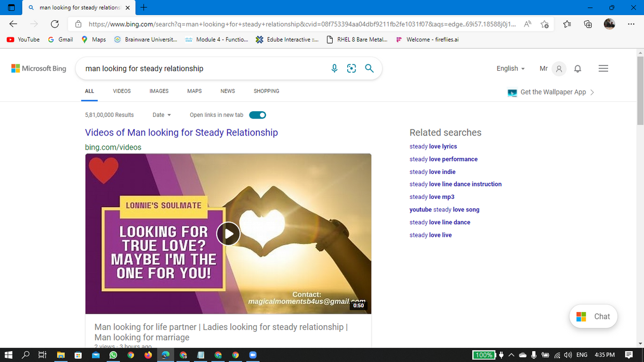Open the YouTube bookmark
The height and width of the screenshot is (362, 644).
pyautogui.click(x=23, y=39)
